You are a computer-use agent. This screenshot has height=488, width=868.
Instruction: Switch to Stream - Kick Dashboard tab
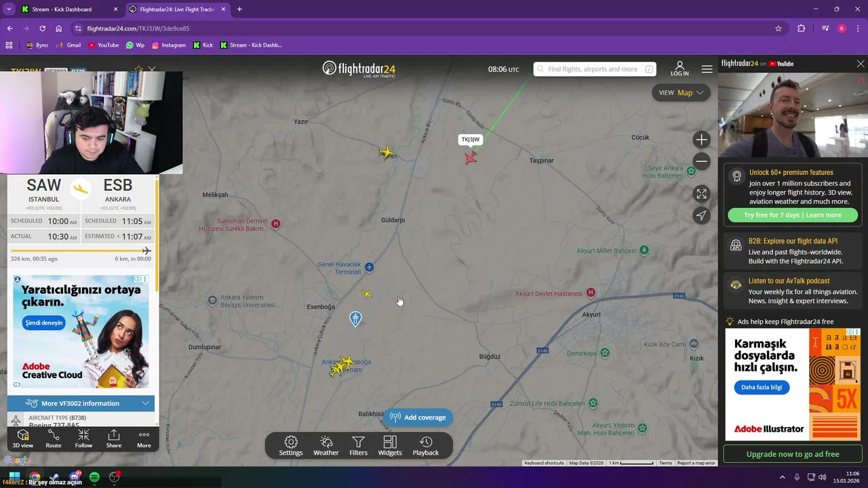click(x=71, y=9)
